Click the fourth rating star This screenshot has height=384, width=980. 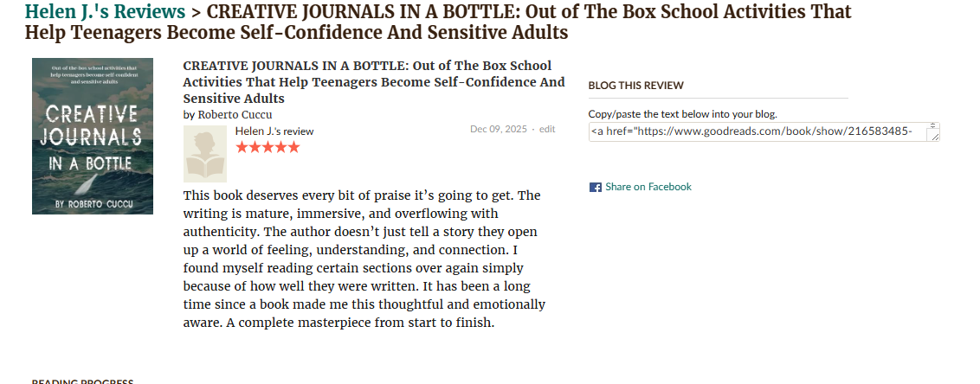click(280, 147)
